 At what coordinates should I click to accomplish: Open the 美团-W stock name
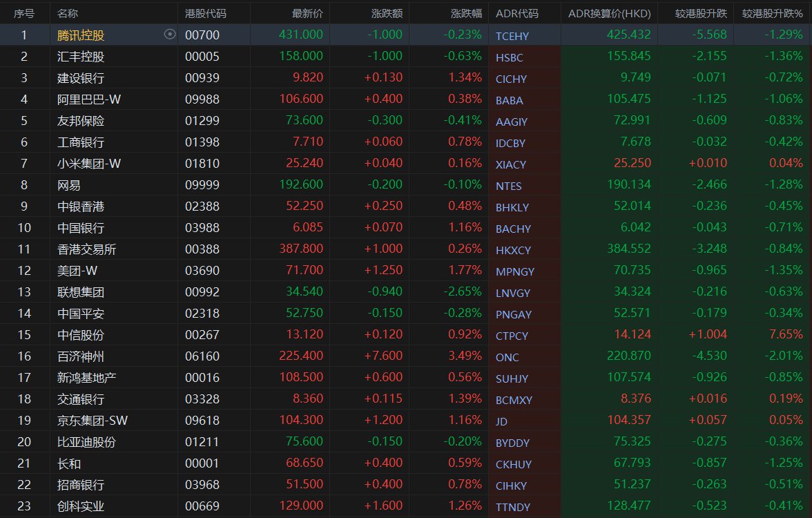coord(77,271)
